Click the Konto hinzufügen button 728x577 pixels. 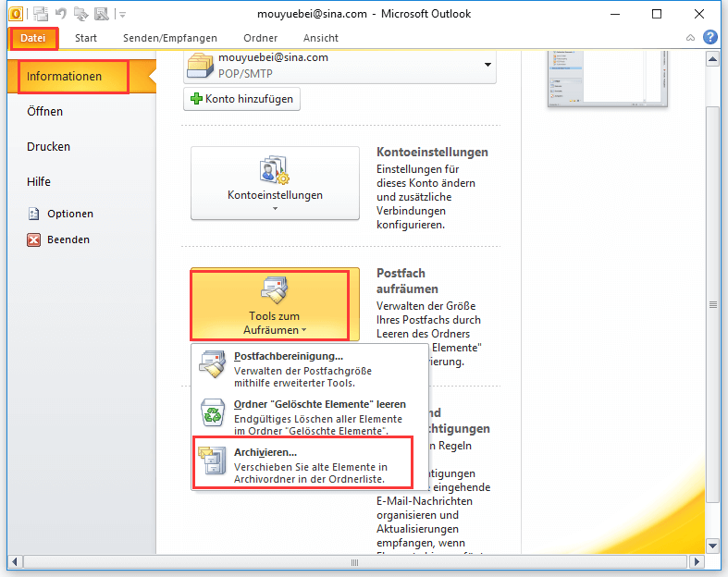(241, 99)
